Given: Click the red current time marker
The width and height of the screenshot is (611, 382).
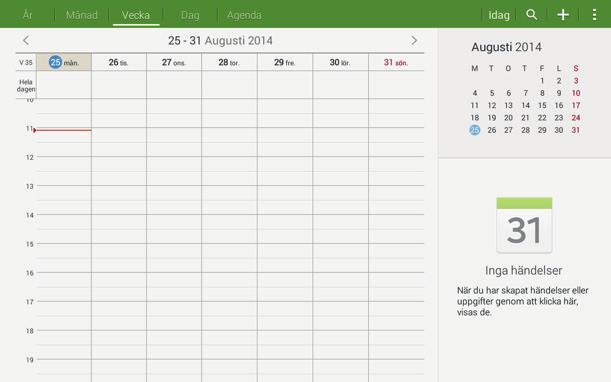Looking at the screenshot, I should pyautogui.click(x=62, y=130).
